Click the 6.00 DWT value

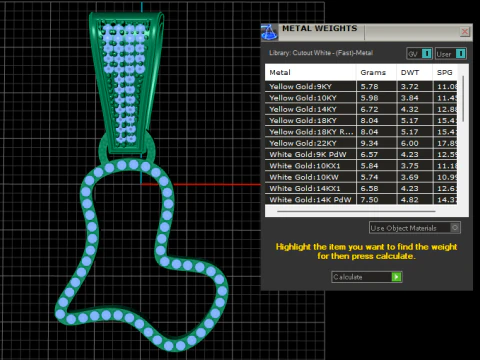click(409, 143)
